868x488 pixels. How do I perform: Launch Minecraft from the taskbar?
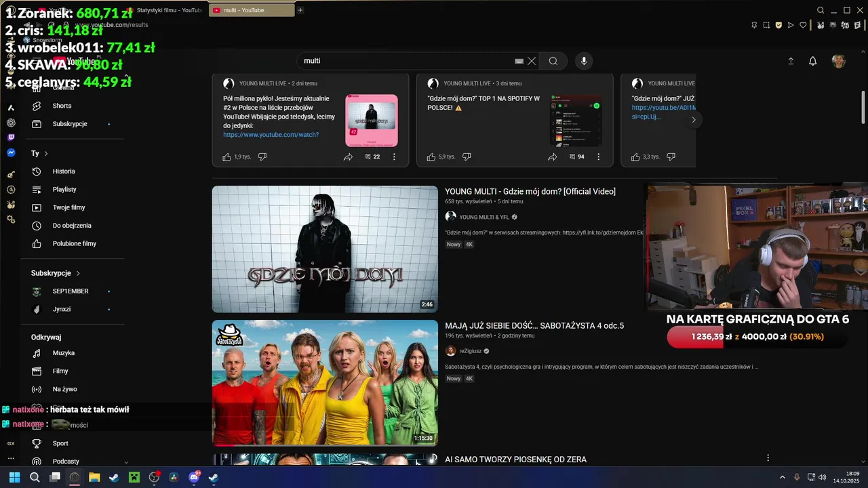(134, 477)
